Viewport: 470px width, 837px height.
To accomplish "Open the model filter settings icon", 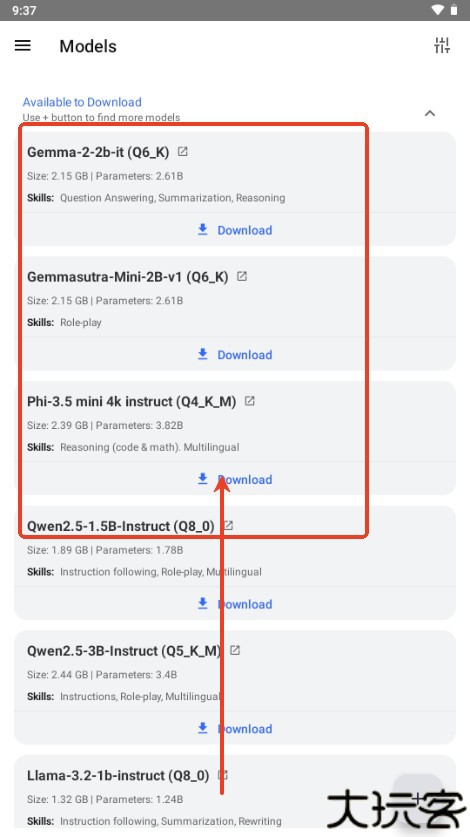I will (442, 46).
